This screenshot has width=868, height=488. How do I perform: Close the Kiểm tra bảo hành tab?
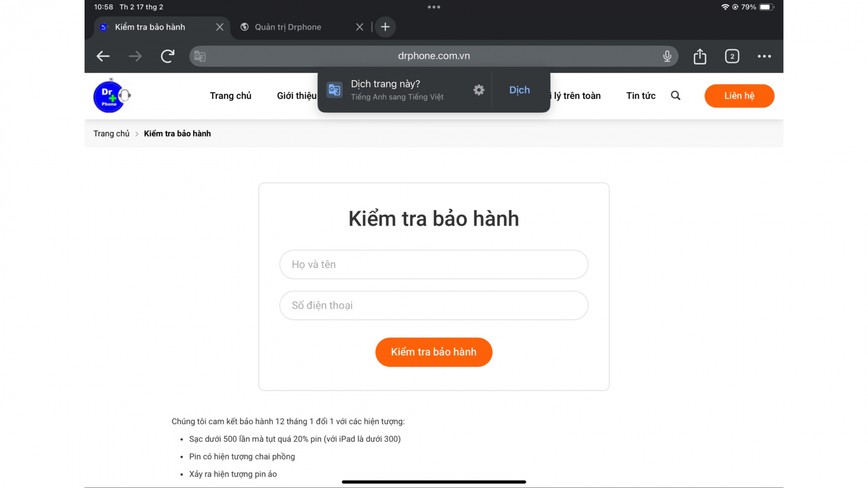pos(220,27)
